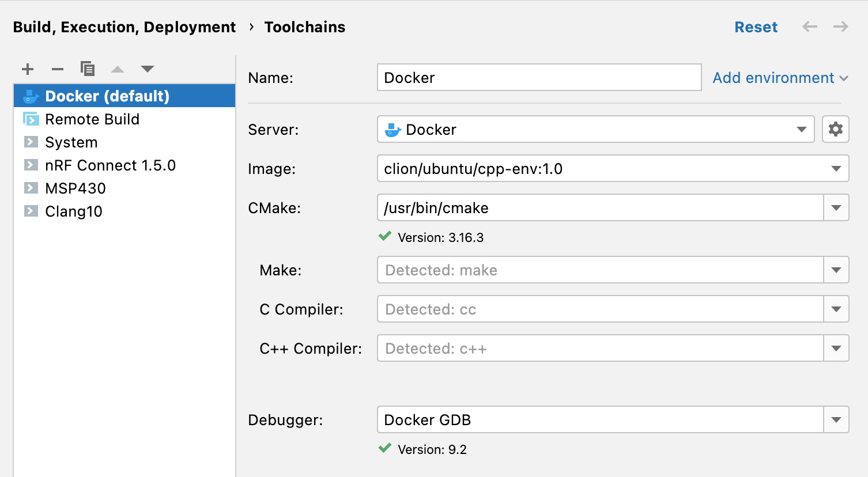Select the nRF Connect 1.5.0 toolchain
Image resolution: width=868 pixels, height=477 pixels.
pyautogui.click(x=111, y=165)
